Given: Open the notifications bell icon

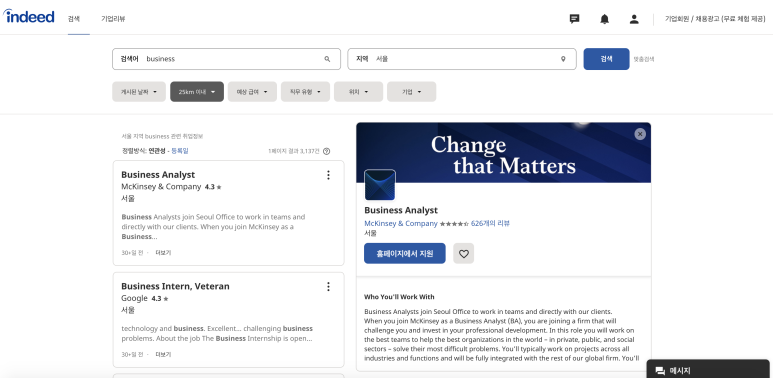Looking at the screenshot, I should (x=604, y=19).
